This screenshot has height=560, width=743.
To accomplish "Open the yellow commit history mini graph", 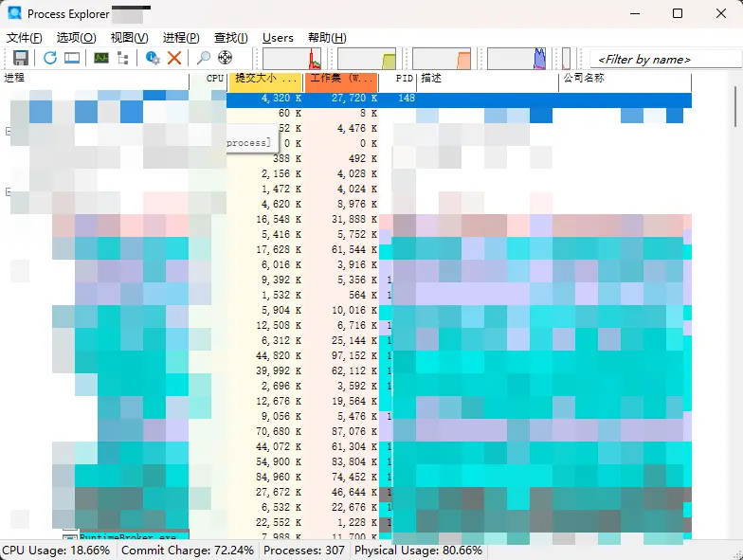I will [x=367, y=59].
